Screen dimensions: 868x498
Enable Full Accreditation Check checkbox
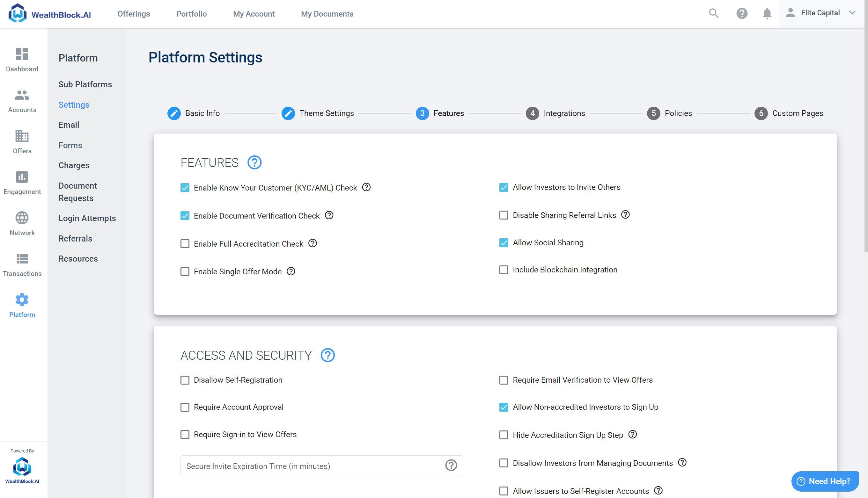point(185,244)
